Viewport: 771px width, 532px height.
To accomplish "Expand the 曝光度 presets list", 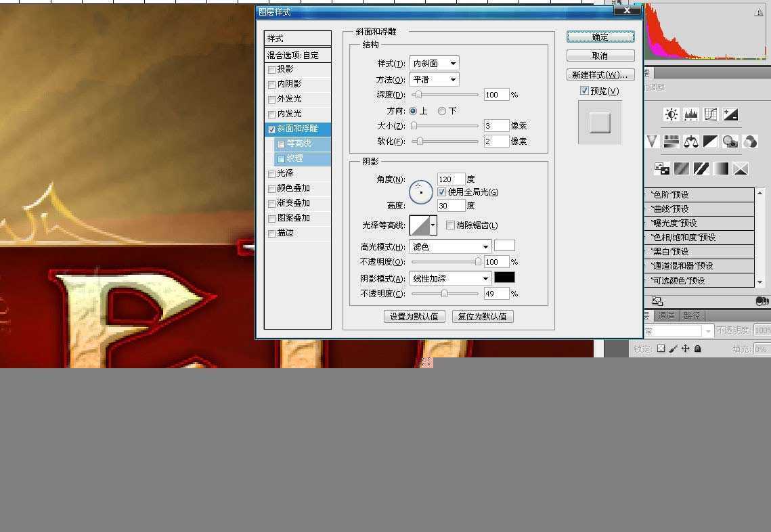I will 699,223.
